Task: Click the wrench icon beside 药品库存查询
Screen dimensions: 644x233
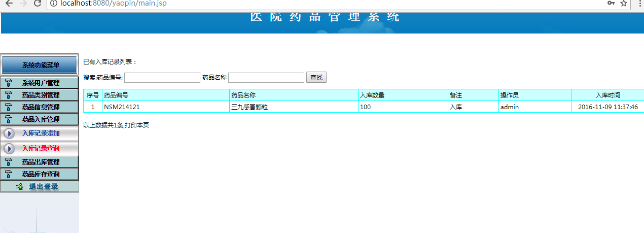Action: [x=8, y=174]
